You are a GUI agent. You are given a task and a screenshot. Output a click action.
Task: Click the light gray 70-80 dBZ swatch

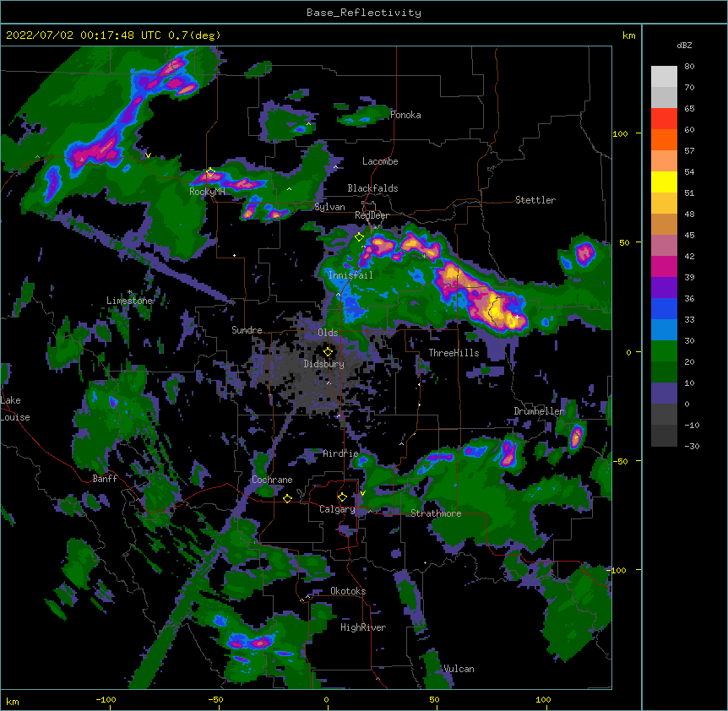664,77
